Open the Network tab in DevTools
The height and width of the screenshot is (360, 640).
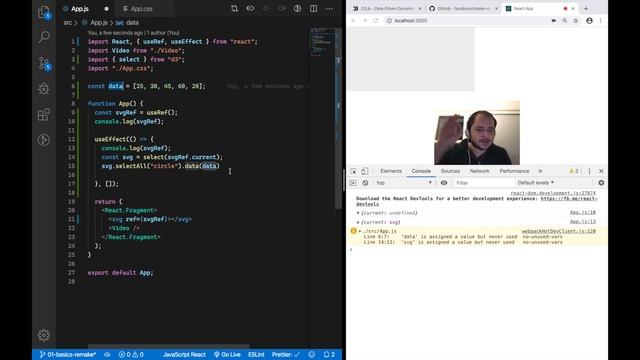[480, 171]
